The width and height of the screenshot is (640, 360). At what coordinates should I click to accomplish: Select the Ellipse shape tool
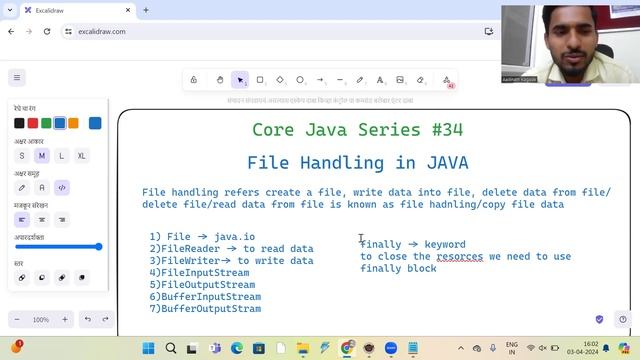(300, 80)
